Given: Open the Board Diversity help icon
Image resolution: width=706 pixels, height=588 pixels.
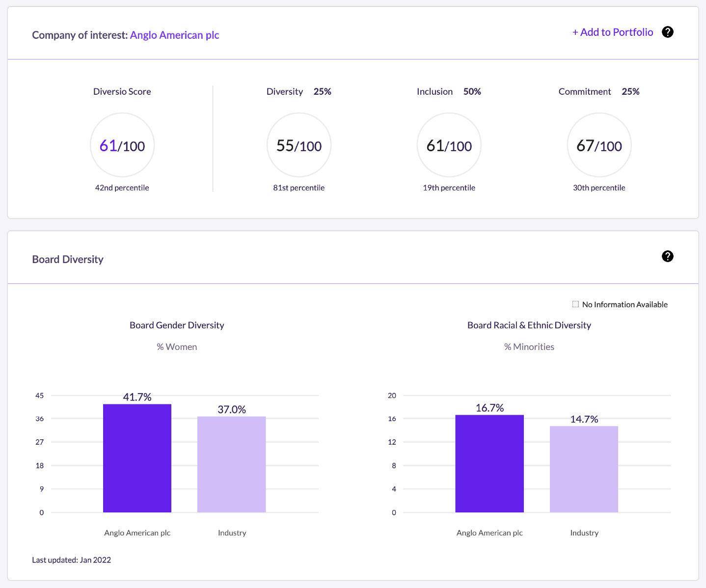Looking at the screenshot, I should [x=667, y=256].
